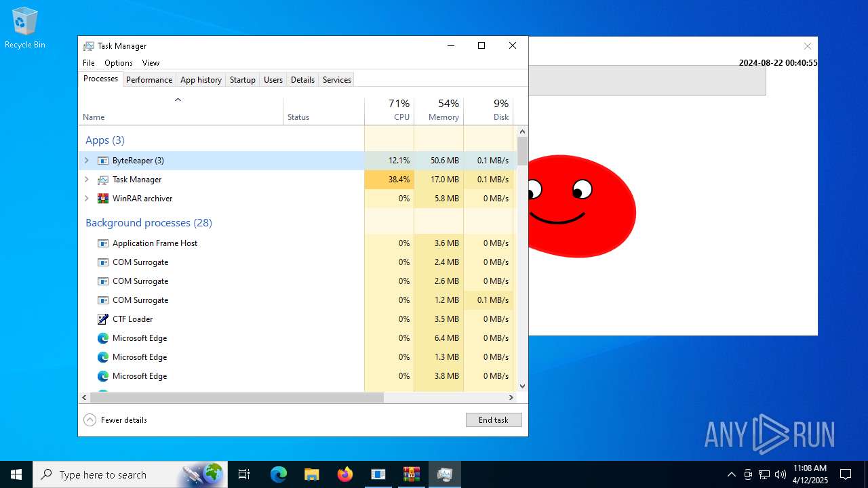The width and height of the screenshot is (868, 488).
Task: Click the vertical scrollbar down arrow
Action: tap(522, 386)
